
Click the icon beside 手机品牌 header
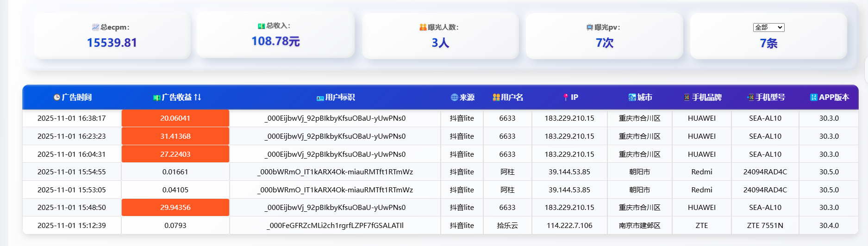pyautogui.click(x=687, y=98)
